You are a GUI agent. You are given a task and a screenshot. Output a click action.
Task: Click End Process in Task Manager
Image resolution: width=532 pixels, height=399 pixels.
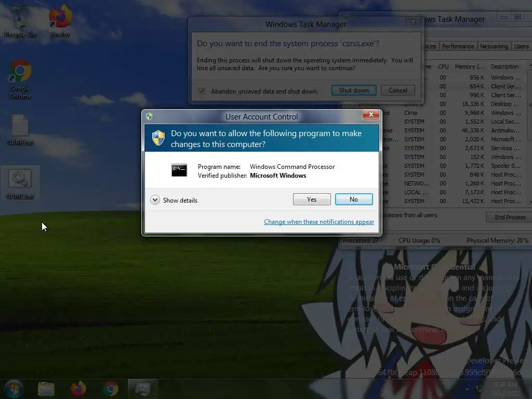point(510,217)
